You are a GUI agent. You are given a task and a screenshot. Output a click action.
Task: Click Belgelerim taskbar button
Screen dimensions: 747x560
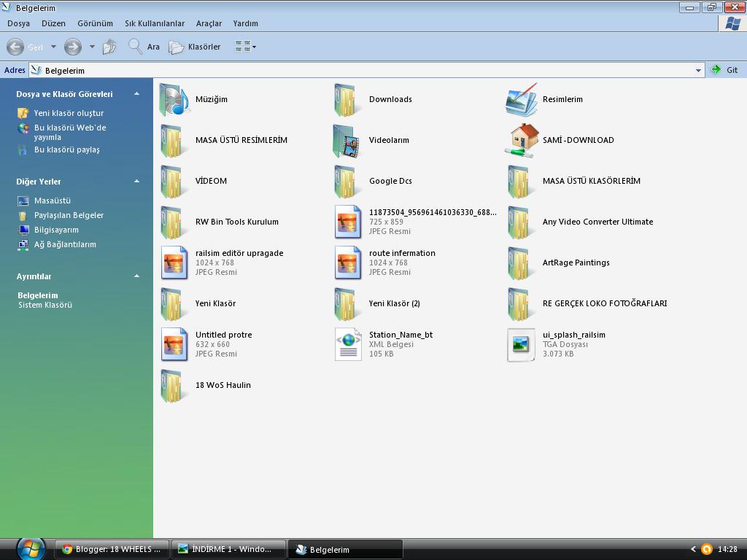[x=346, y=549]
